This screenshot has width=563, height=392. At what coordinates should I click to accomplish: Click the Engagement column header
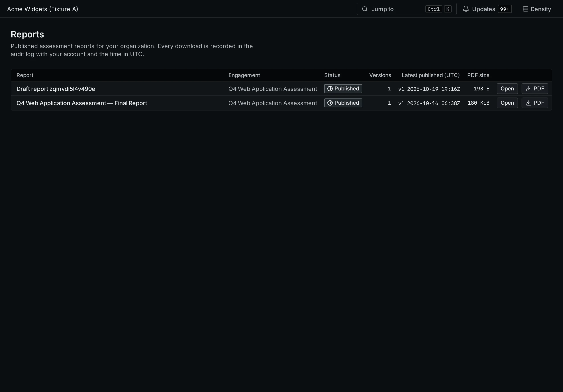(244, 75)
